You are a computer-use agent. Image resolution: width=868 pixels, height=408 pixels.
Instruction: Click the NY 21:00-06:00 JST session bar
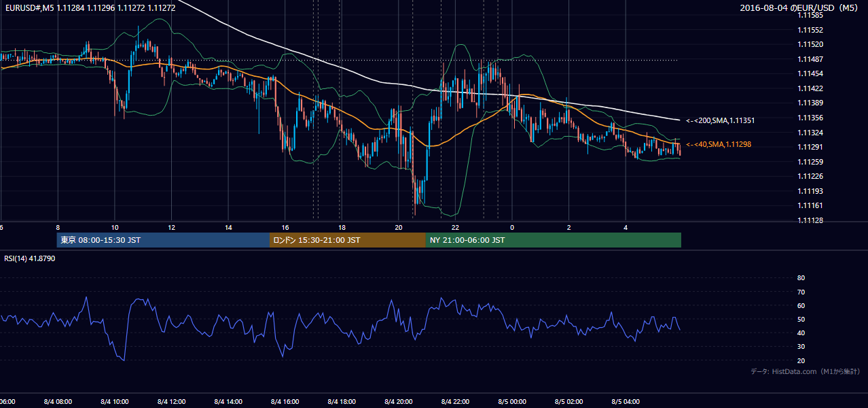tap(554, 240)
